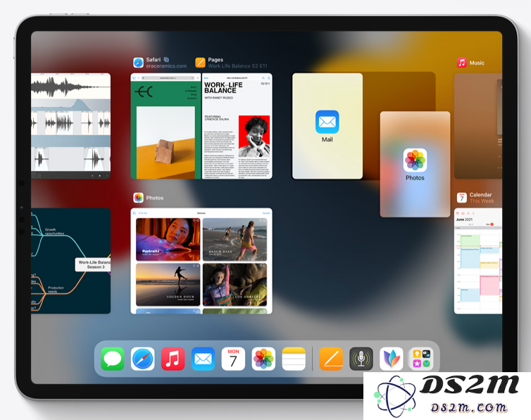Tap the Music app icon label

coord(461,63)
